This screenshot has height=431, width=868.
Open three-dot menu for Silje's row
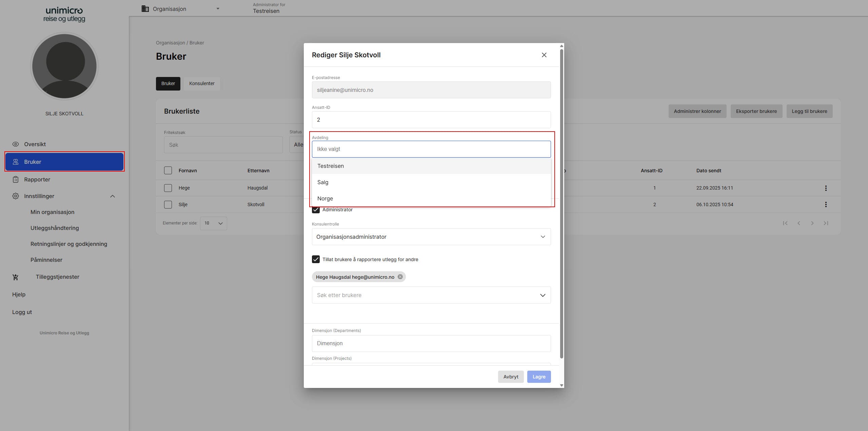coord(826,204)
